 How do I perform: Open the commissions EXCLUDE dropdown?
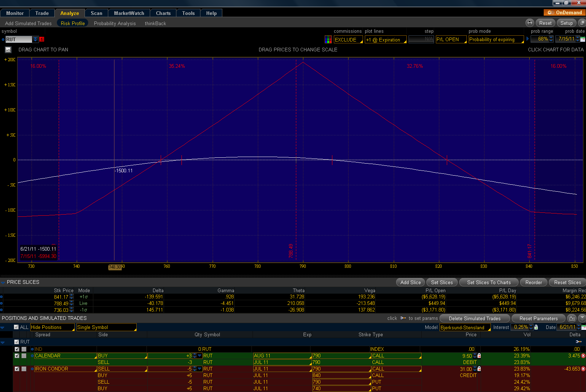click(348, 40)
